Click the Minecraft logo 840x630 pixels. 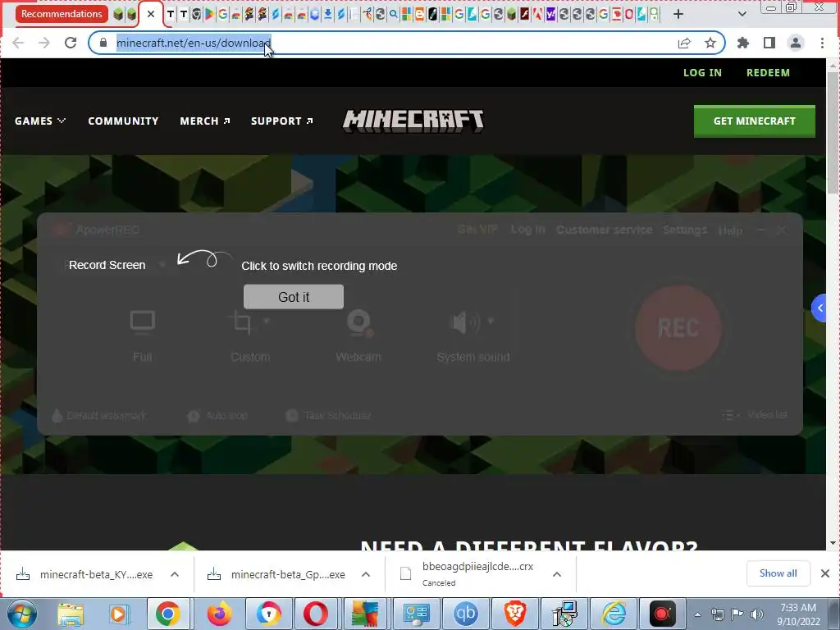[x=413, y=121]
